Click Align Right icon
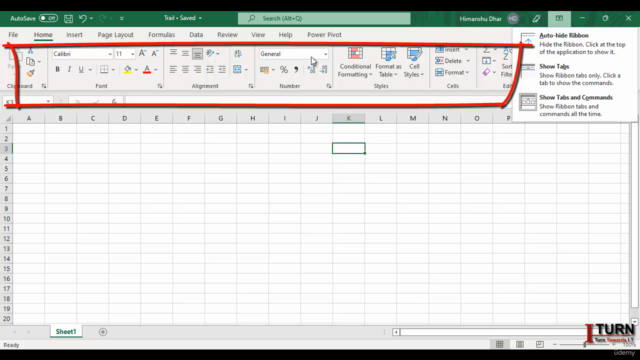Screen dimensions: 640x360 pyautogui.click(x=198, y=70)
